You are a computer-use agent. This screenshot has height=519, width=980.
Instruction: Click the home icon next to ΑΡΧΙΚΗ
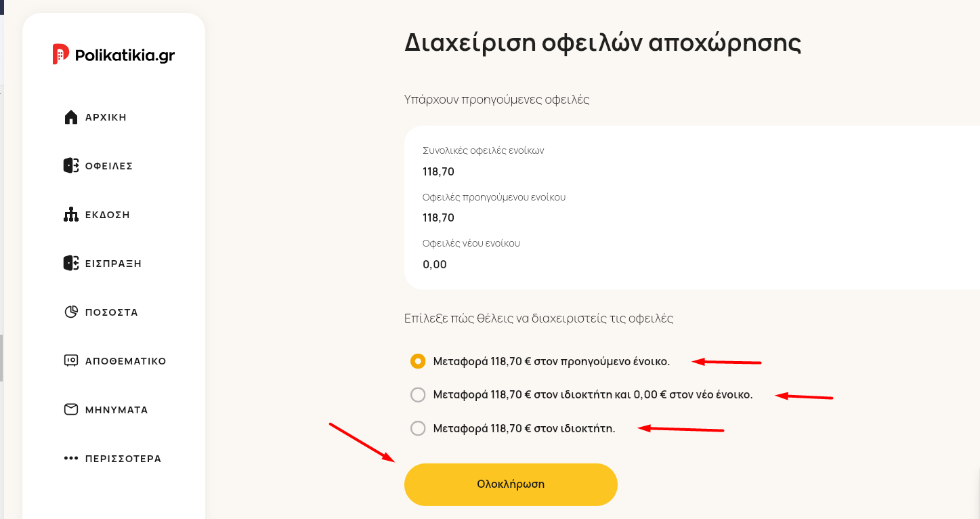[x=71, y=117]
